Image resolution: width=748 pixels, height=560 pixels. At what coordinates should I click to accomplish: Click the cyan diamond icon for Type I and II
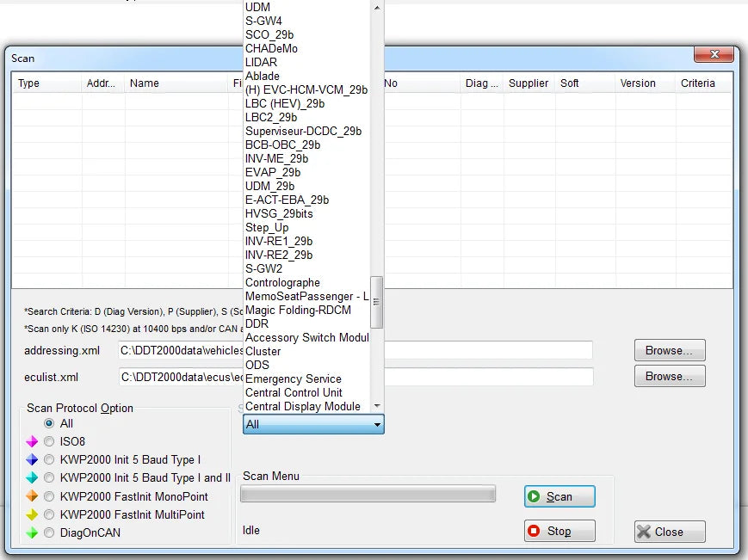[x=32, y=477]
